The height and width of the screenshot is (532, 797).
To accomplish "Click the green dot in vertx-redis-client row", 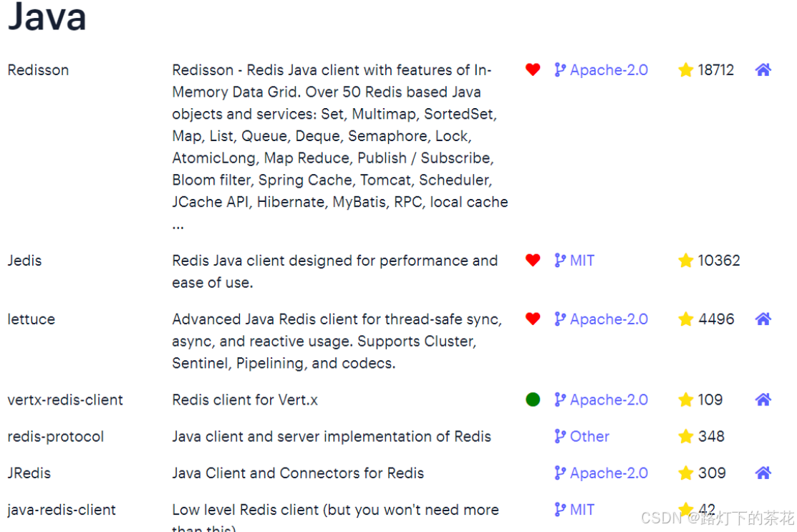I will tap(533, 400).
